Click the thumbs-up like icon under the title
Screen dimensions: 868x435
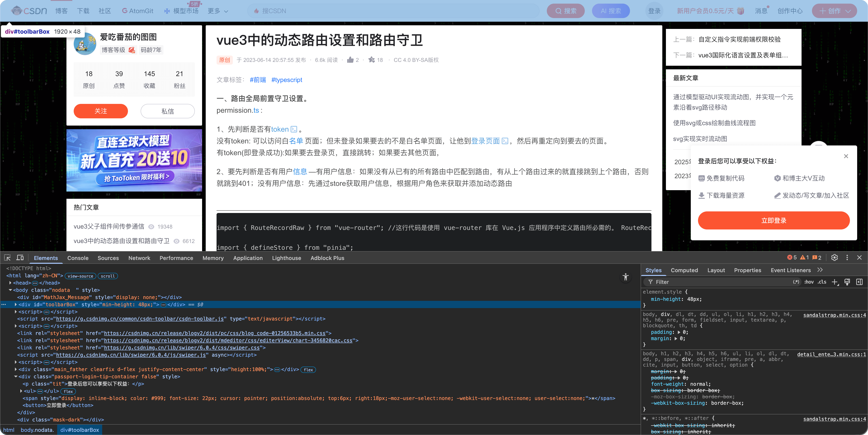pos(350,60)
